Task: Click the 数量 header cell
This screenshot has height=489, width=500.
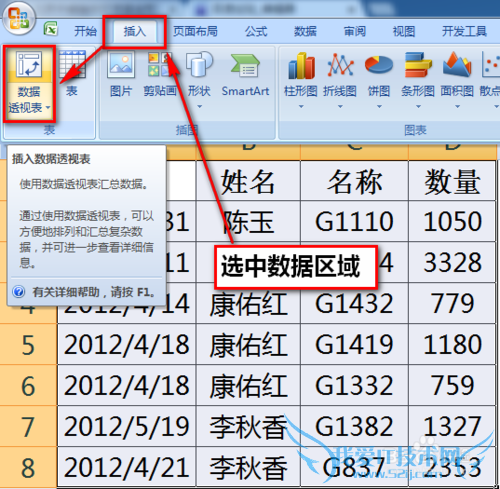Action: pos(452,181)
